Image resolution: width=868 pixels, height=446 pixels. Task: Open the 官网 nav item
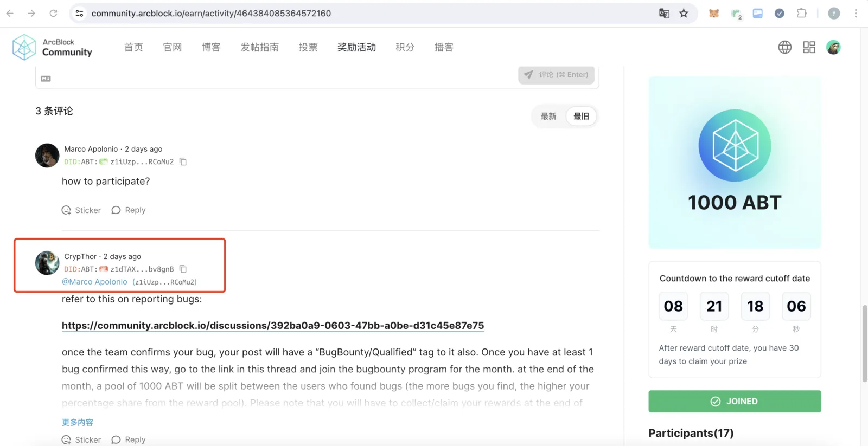(x=173, y=47)
